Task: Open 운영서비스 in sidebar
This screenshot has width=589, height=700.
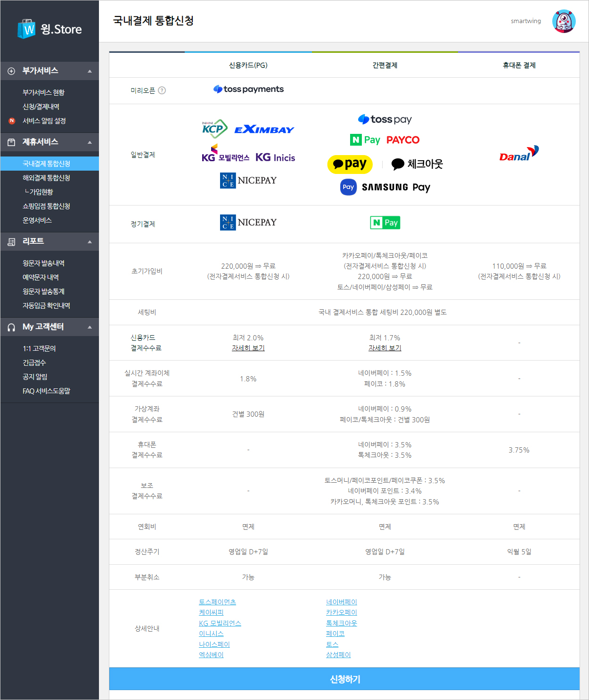Action: [x=37, y=220]
